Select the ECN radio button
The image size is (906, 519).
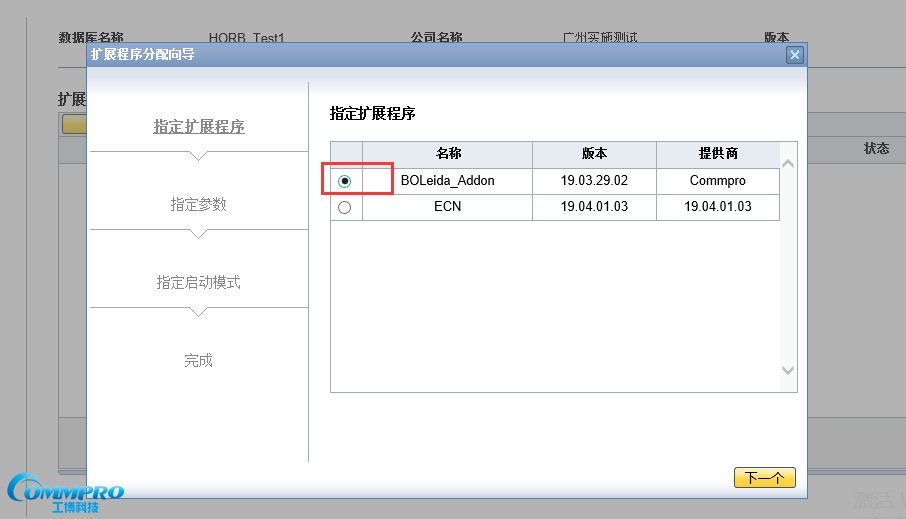click(345, 207)
